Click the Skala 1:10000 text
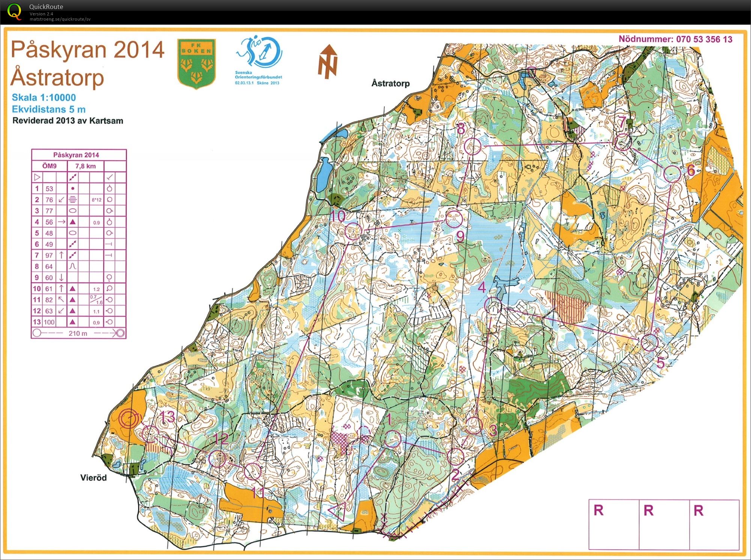Screen dimensions: 751x560 (x=44, y=98)
